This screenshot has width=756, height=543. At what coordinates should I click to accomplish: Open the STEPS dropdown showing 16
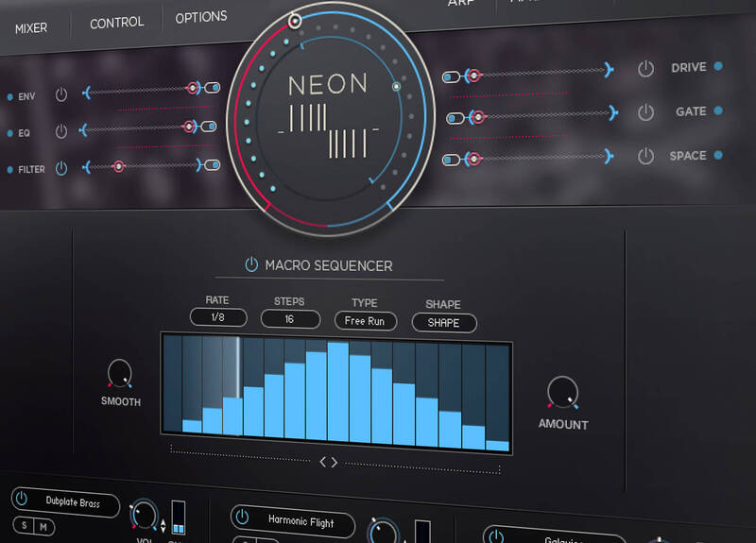[x=290, y=319]
